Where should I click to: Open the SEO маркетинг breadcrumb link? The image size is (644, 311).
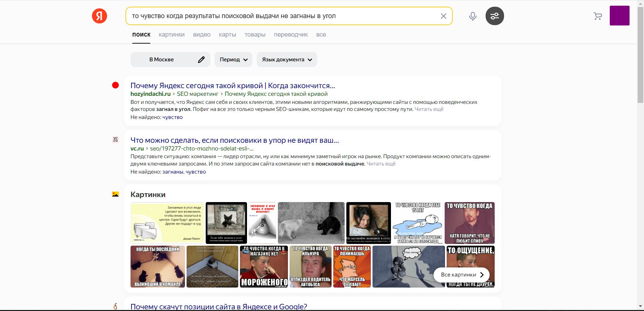(198, 94)
